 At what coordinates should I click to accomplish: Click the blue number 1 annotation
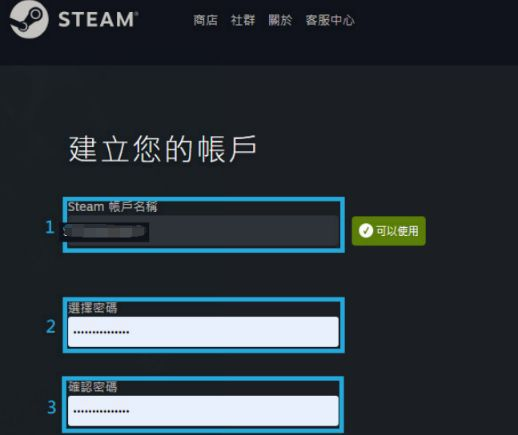pos(50,227)
